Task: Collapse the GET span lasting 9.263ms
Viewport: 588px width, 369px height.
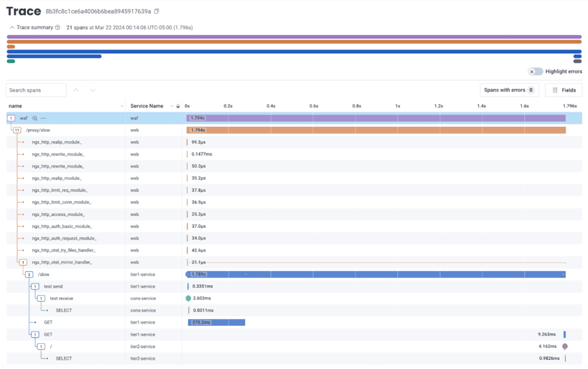Action: (35, 335)
